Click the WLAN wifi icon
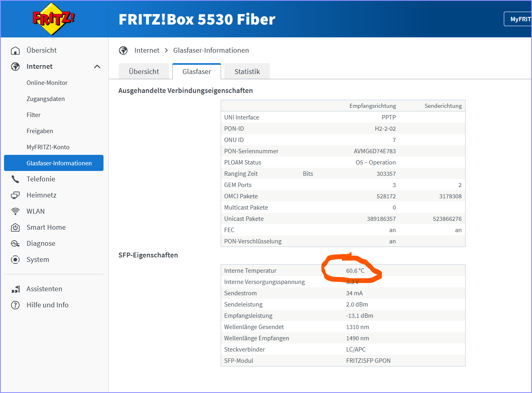Image resolution: width=532 pixels, height=393 pixels. point(15,211)
